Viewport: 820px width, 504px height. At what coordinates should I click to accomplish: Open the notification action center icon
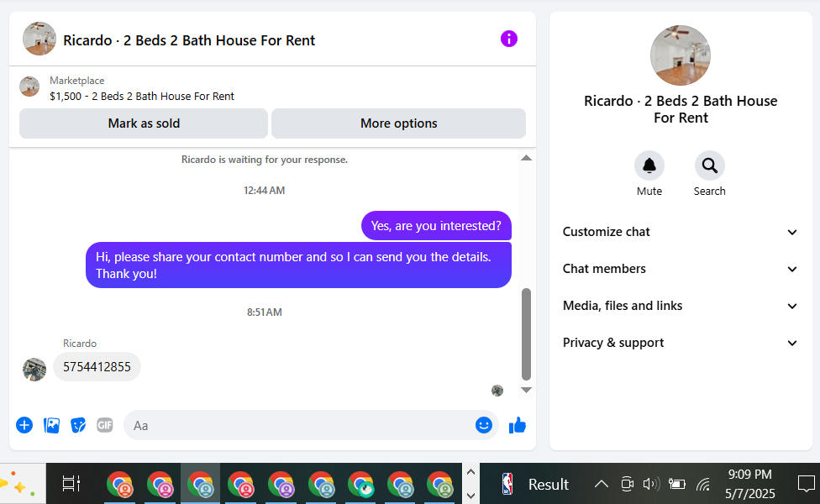806,484
